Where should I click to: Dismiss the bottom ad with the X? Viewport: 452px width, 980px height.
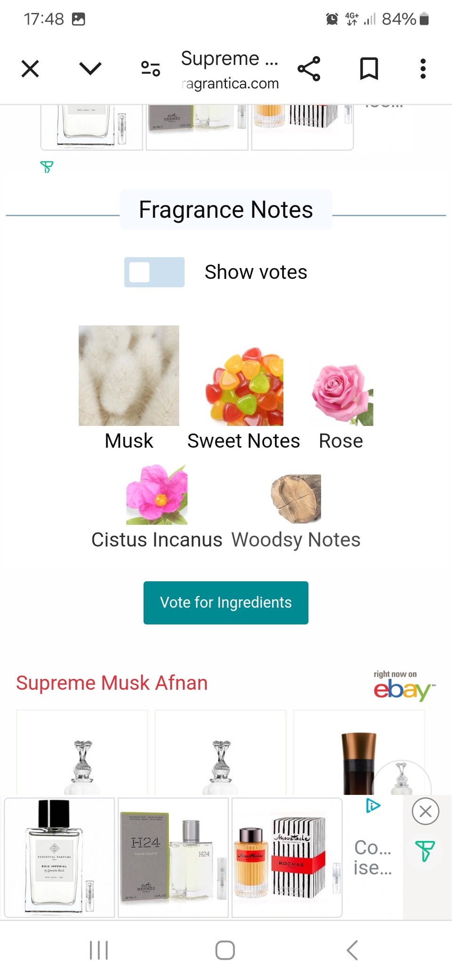coord(425,811)
